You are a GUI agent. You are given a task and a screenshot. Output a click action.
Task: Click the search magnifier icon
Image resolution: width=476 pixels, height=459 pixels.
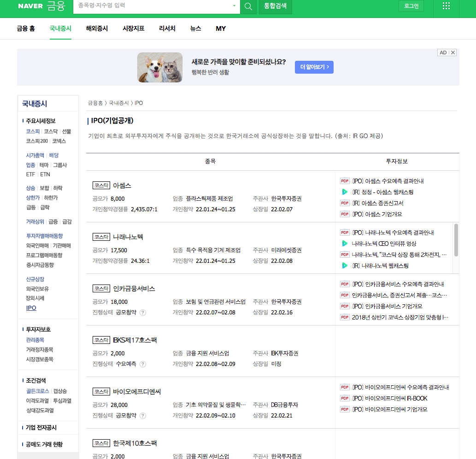coord(248,6)
